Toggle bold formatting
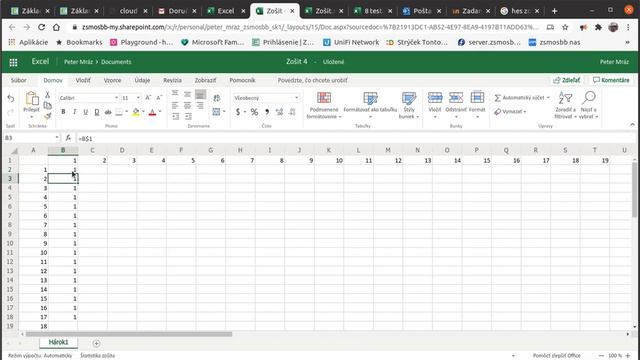This screenshot has width=640, height=360. (63, 112)
